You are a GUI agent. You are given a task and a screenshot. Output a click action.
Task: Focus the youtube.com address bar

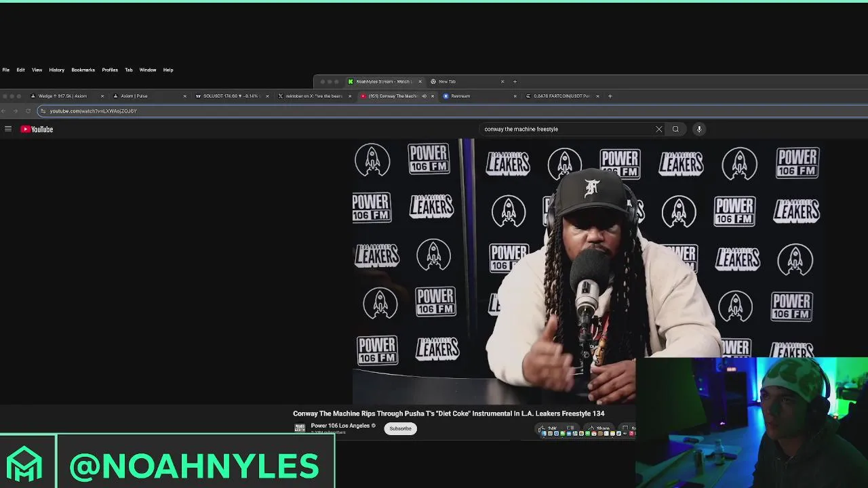[453, 110]
